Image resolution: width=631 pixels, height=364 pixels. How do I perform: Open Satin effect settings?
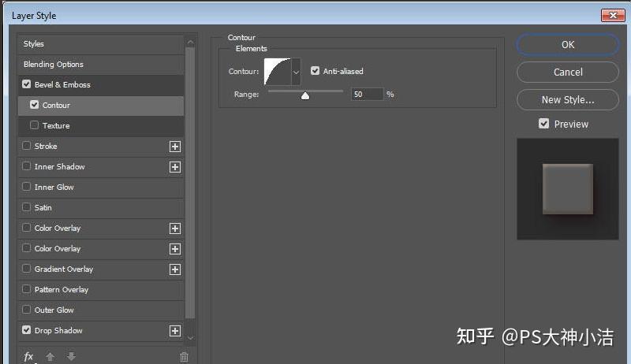[101, 208]
